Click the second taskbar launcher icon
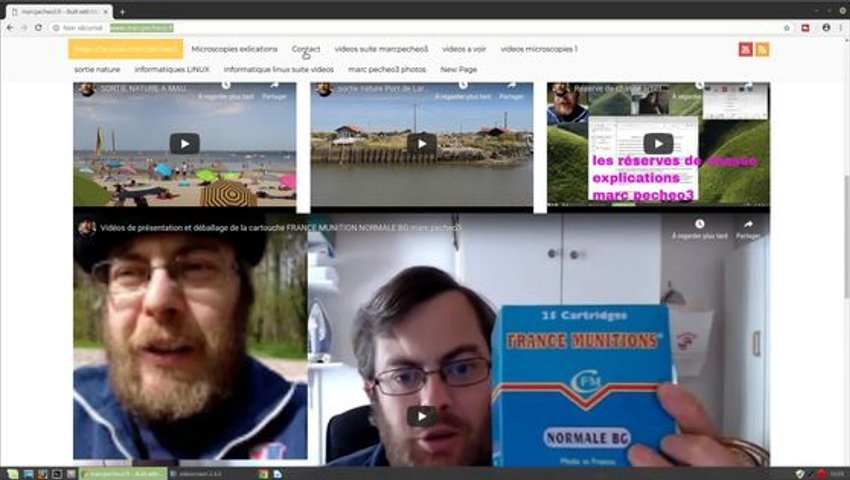Screen dimensions: 850x480 [x=28, y=474]
